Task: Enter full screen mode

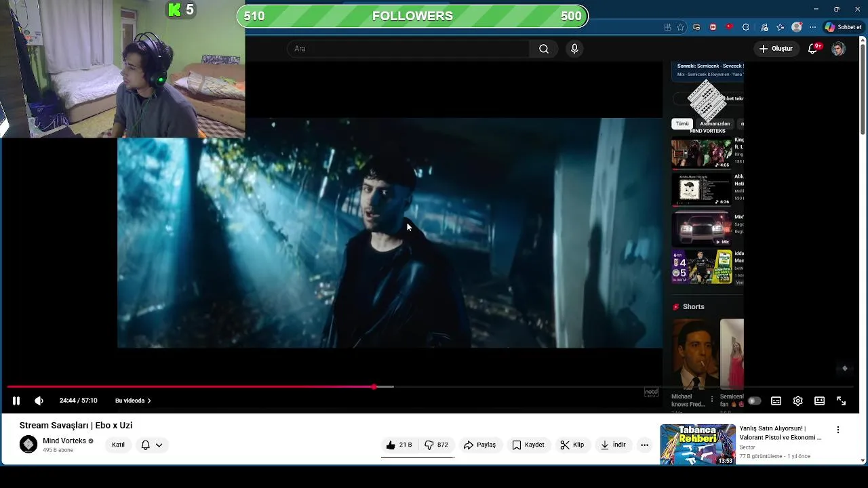Action: click(841, 401)
